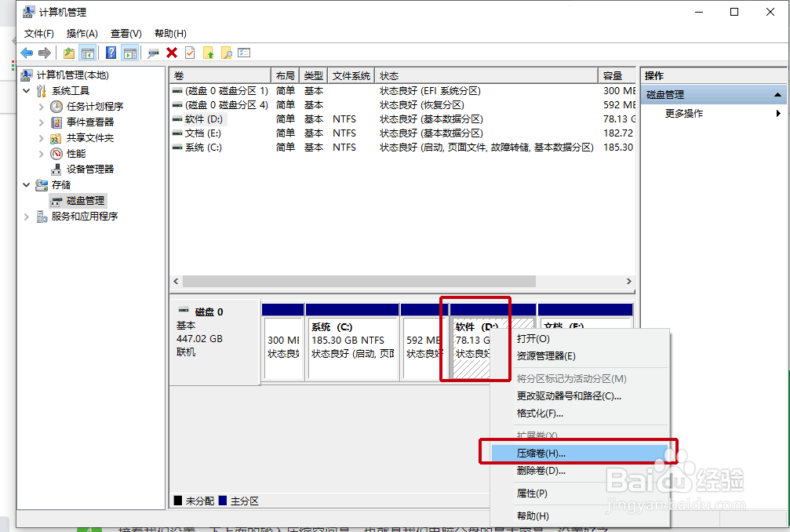Open the 操作(A) menu
The height and width of the screenshot is (532, 790).
82,33
